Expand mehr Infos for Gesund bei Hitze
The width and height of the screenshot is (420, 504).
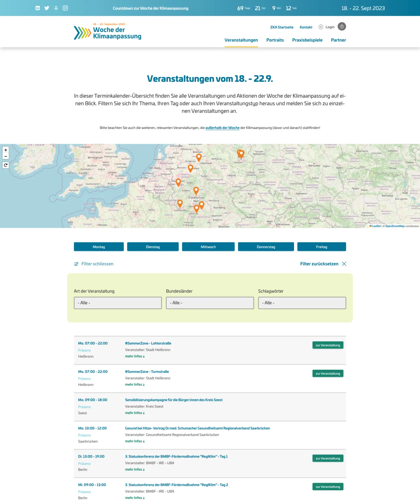(x=135, y=441)
